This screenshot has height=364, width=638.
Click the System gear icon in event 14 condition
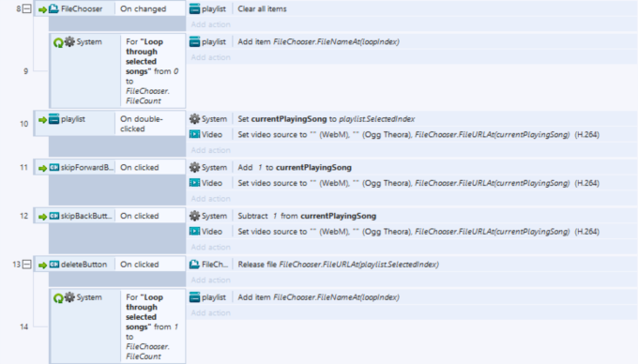tap(69, 297)
